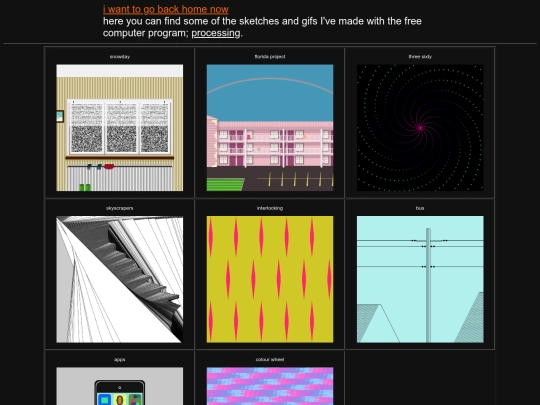Select the interlocking pattern thumbnail
This screenshot has width=540, height=405.
pyautogui.click(x=270, y=279)
